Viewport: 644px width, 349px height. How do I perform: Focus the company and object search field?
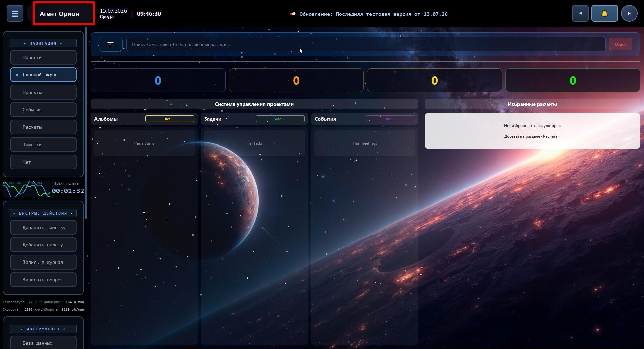pos(366,44)
